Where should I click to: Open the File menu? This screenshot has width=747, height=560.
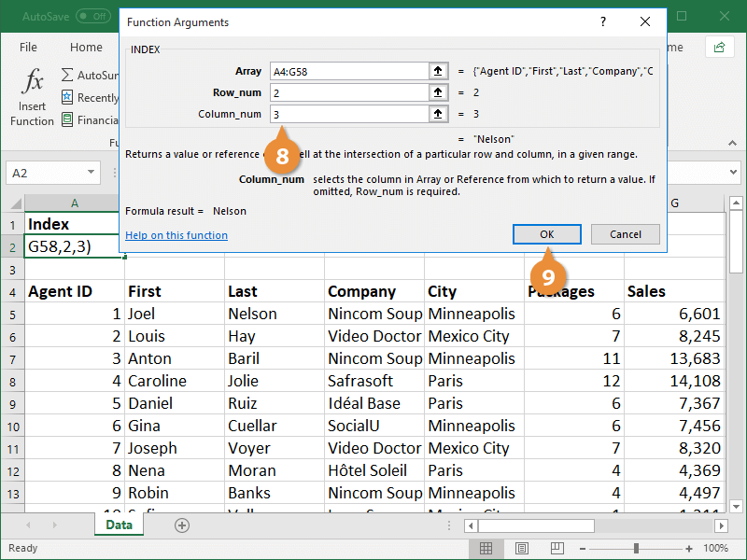pos(28,47)
